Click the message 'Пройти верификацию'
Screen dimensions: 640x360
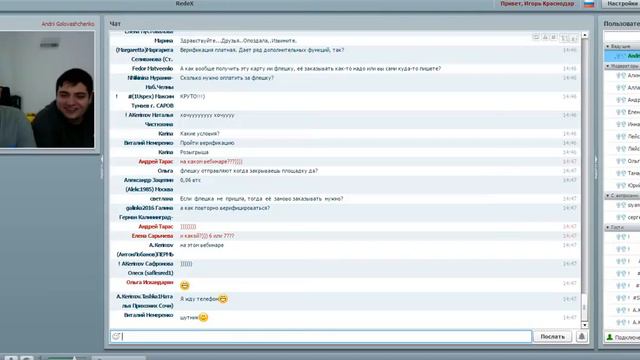coord(207,143)
